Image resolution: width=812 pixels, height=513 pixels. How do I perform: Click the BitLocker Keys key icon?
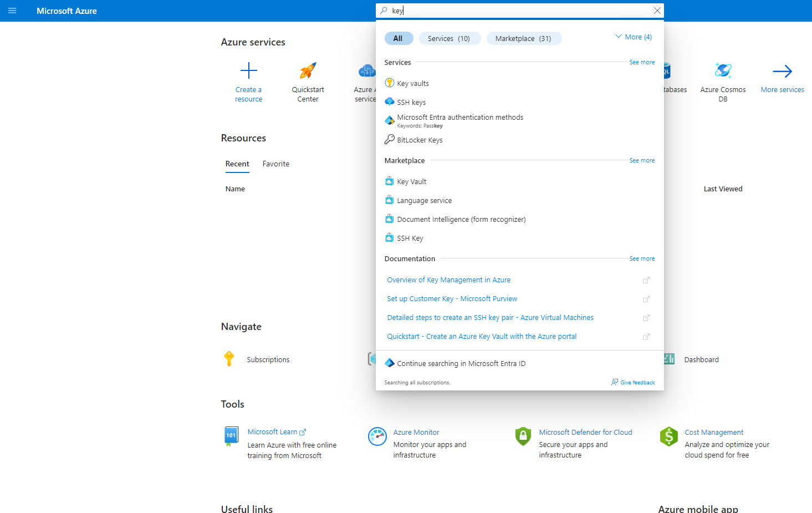point(390,140)
